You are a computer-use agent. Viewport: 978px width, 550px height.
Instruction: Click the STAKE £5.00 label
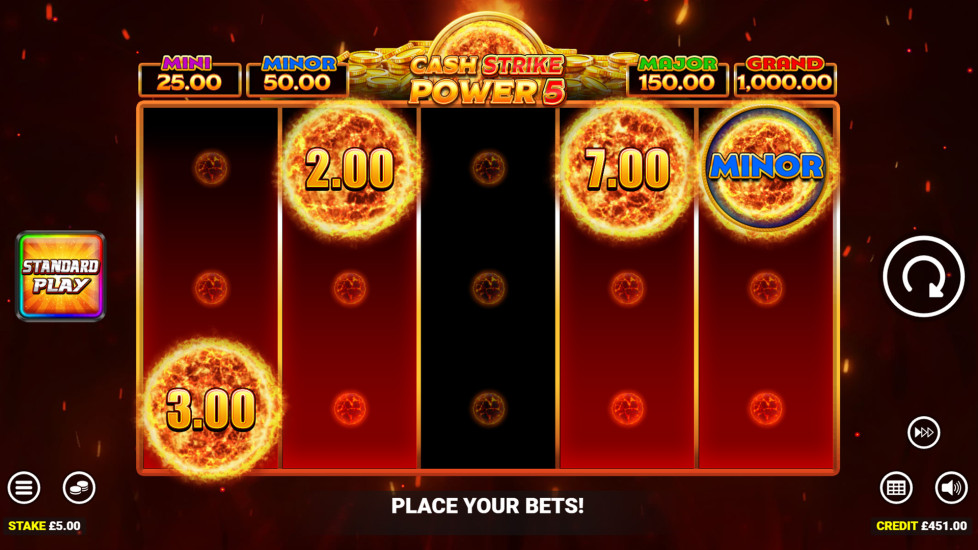(44, 526)
